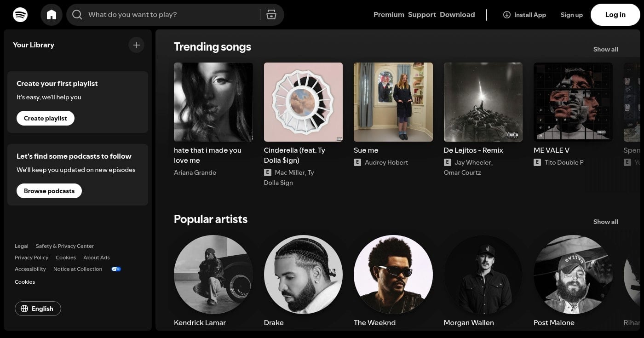
Task: Click explicit badge beside Mac Miller
Action: click(268, 172)
